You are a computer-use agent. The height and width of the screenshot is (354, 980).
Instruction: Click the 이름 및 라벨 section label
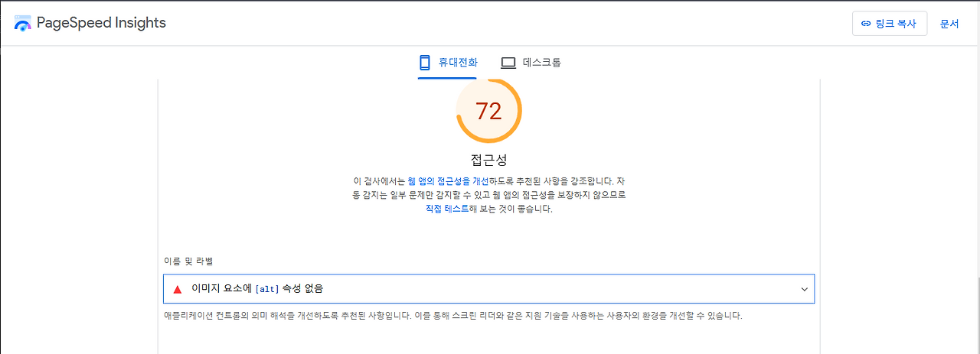click(188, 261)
